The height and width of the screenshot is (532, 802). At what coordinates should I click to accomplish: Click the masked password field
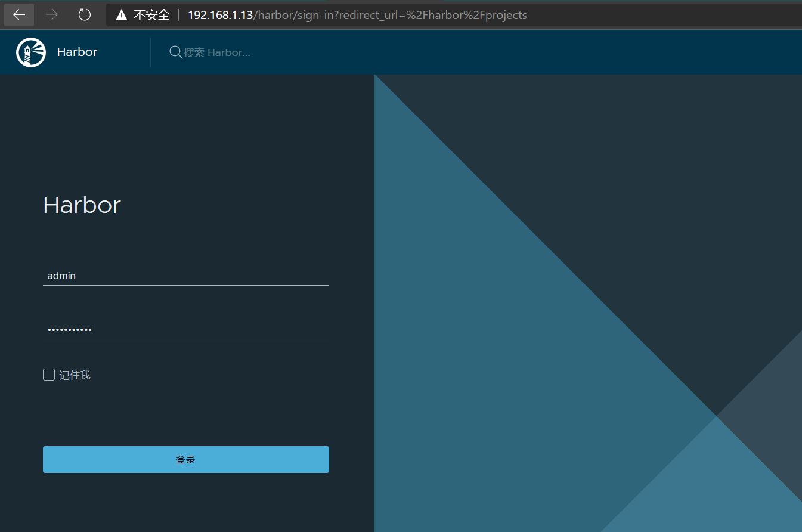point(185,329)
